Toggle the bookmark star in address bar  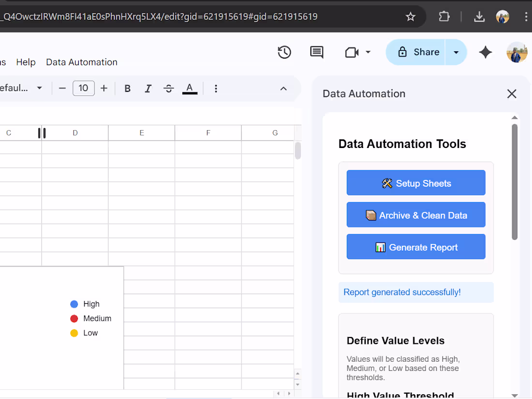(411, 16)
